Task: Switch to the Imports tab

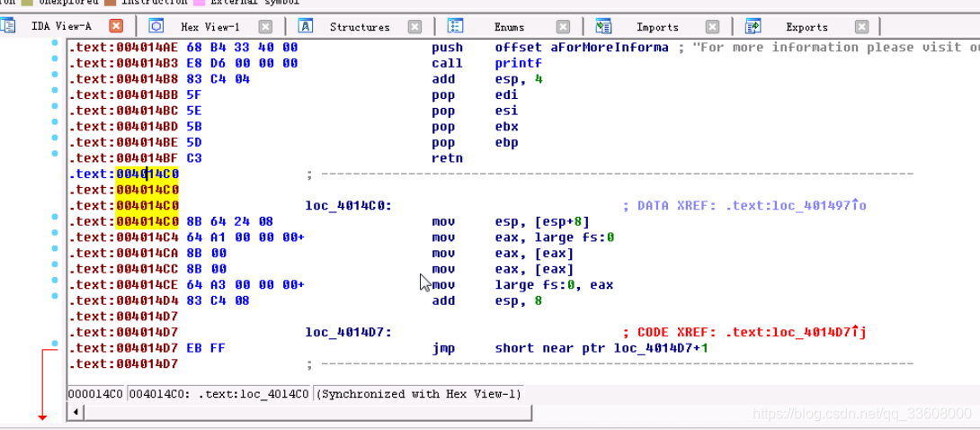Action: pyautogui.click(x=657, y=27)
